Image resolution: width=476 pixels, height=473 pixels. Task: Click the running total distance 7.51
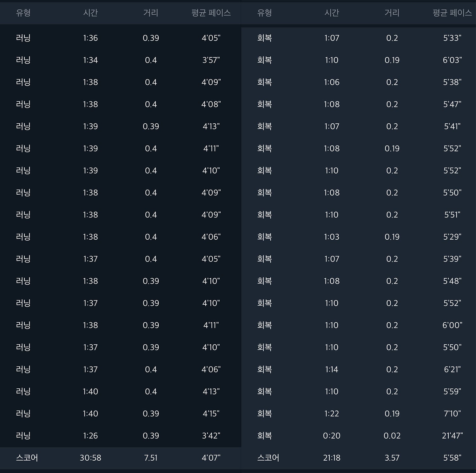click(151, 458)
